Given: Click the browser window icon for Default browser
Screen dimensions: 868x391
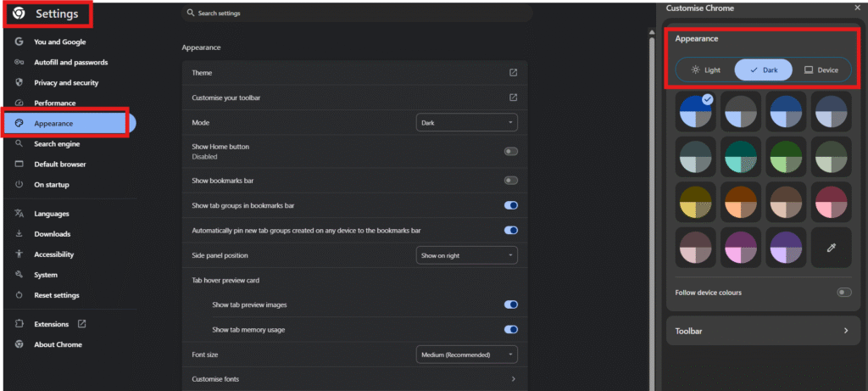Looking at the screenshot, I should (x=19, y=164).
